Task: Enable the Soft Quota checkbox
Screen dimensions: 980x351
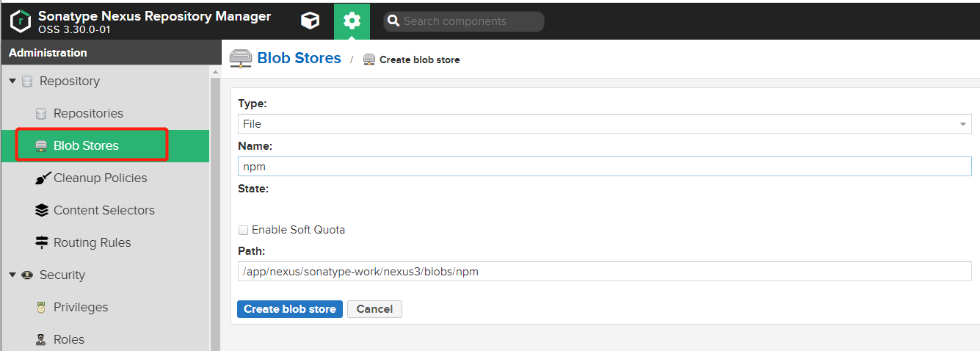Action: [243, 230]
